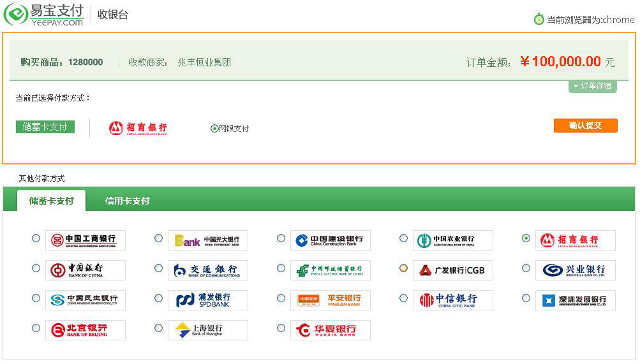Choose the Bank of Beijing logo
The width and height of the screenshot is (640, 364).
coord(86,330)
